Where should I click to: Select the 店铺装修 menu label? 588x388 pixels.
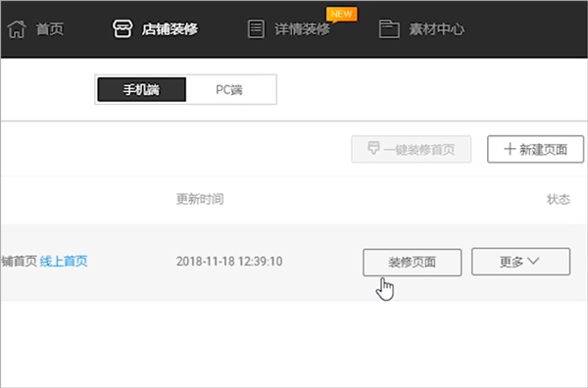[x=170, y=28]
